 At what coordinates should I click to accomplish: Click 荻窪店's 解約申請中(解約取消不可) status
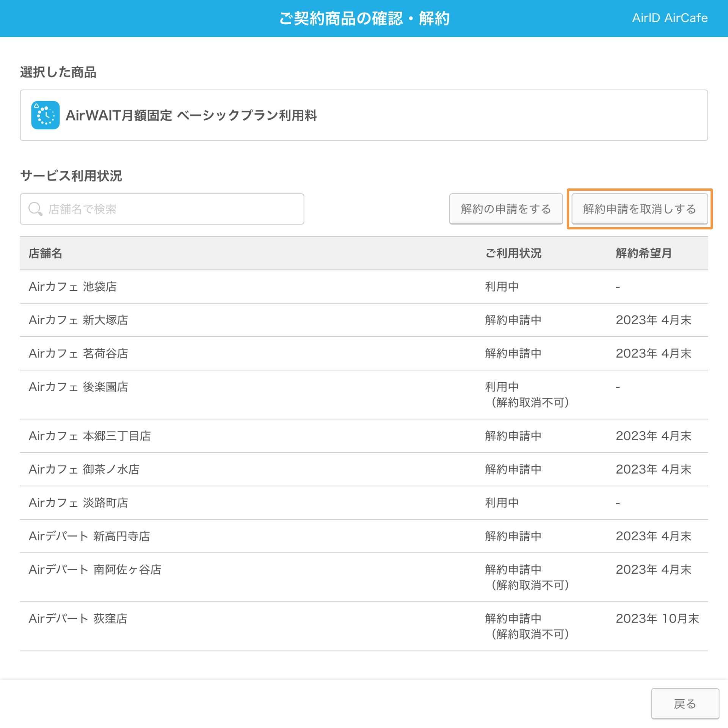click(527, 626)
